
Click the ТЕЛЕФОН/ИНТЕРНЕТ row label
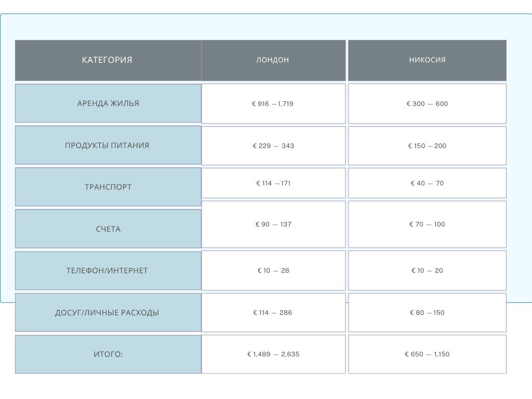coord(108,271)
